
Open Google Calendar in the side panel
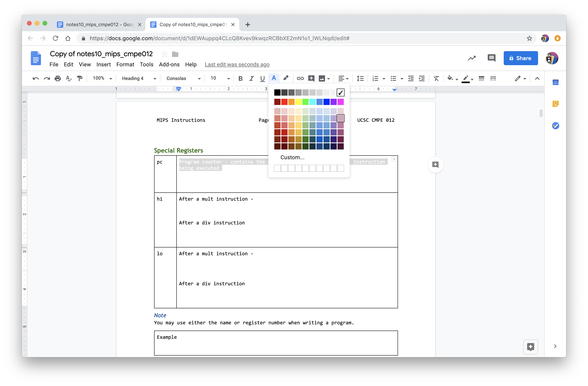coord(556,82)
